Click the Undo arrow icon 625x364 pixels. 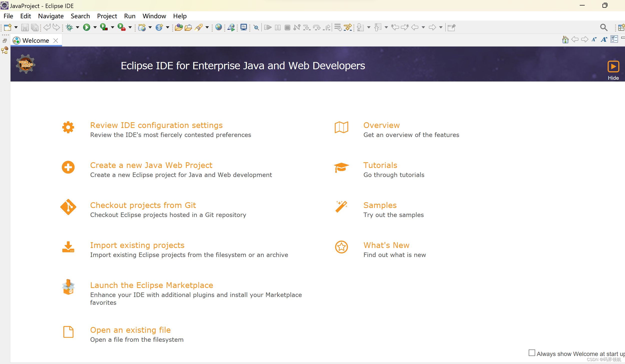pyautogui.click(x=47, y=27)
